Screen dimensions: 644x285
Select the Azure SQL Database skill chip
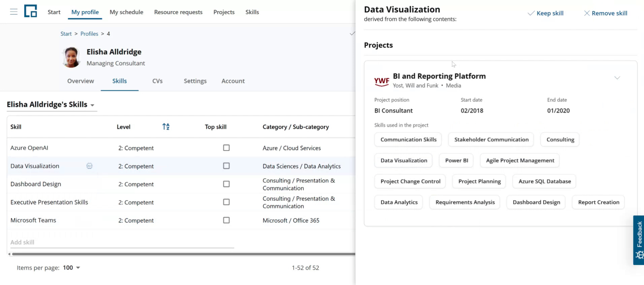[544, 181]
